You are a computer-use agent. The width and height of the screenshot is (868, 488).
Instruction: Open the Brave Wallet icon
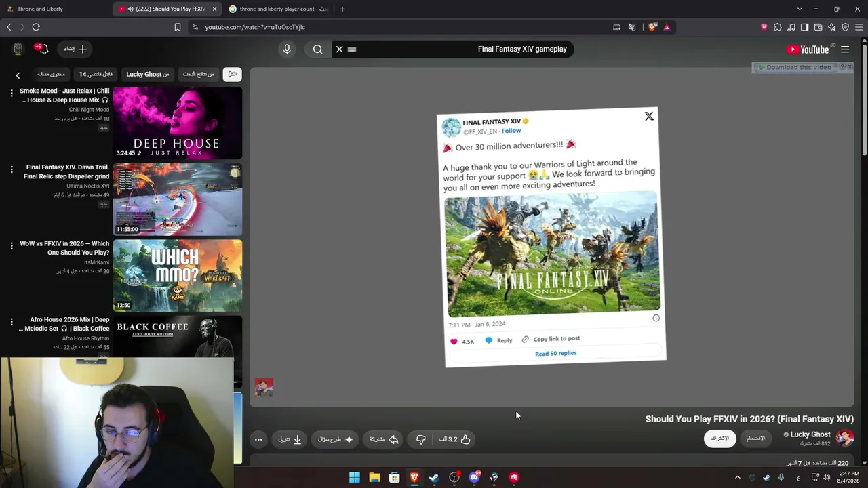[x=818, y=27]
